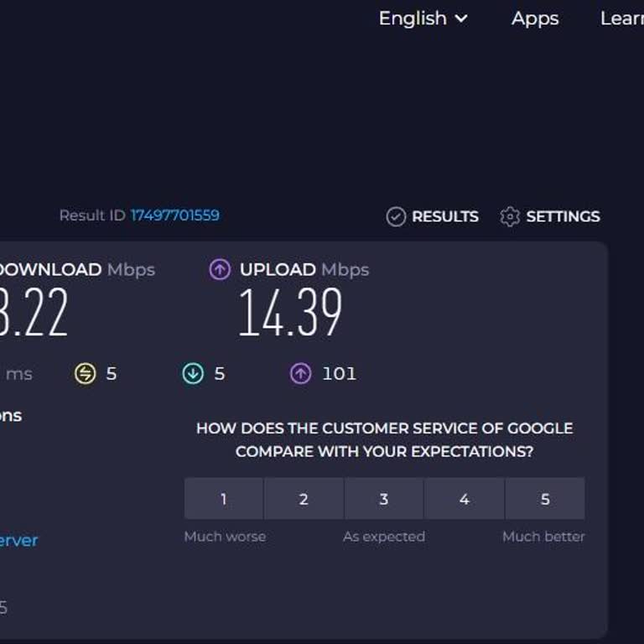
Task: Select rating 5, Much better
Action: point(545,499)
